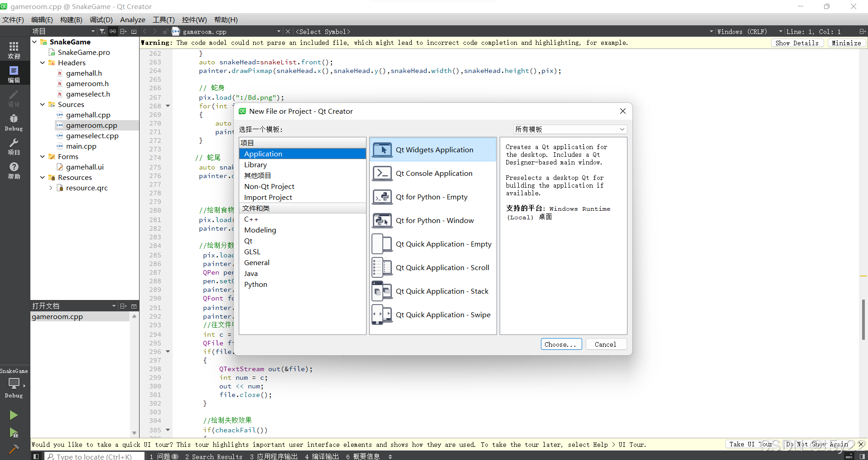
Task: Select Qt Quick Application - Scroll template
Action: tap(433, 267)
